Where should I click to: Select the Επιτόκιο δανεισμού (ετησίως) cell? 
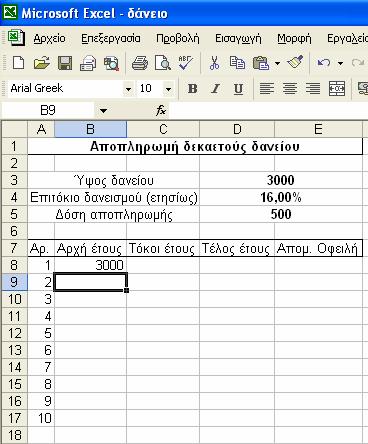tap(113, 197)
